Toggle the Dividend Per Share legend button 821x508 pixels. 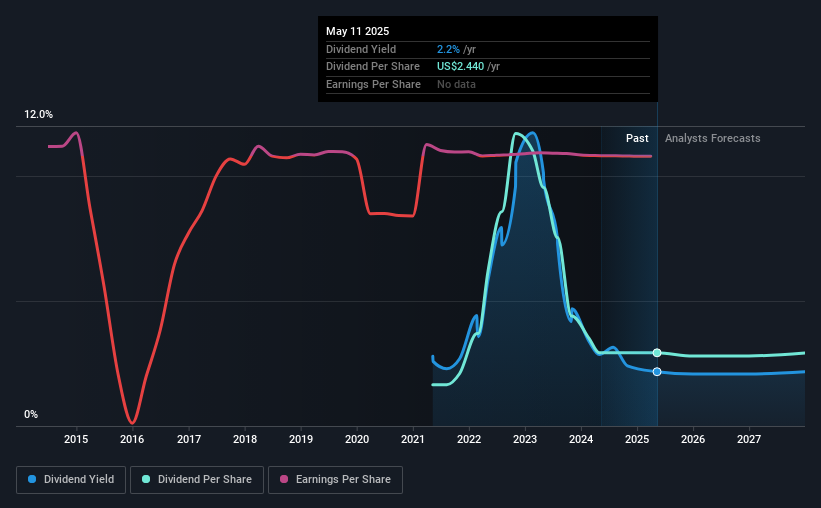coord(197,480)
